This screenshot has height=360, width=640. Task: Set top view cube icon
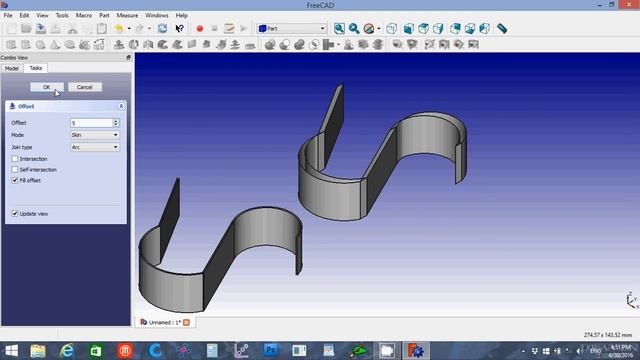click(x=423, y=29)
